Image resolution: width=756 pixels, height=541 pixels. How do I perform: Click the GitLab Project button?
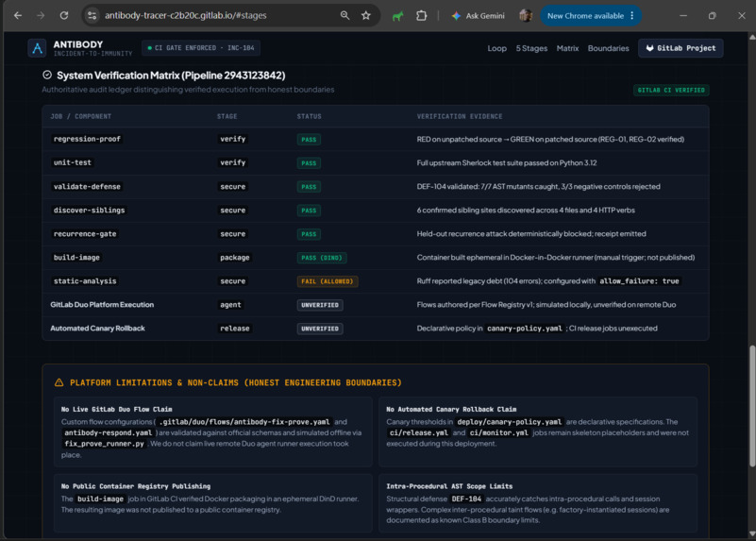(x=680, y=48)
